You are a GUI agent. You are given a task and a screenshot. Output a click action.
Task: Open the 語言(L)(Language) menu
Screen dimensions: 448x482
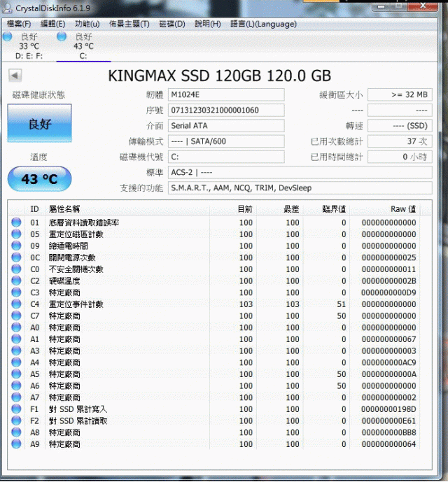[264, 24]
